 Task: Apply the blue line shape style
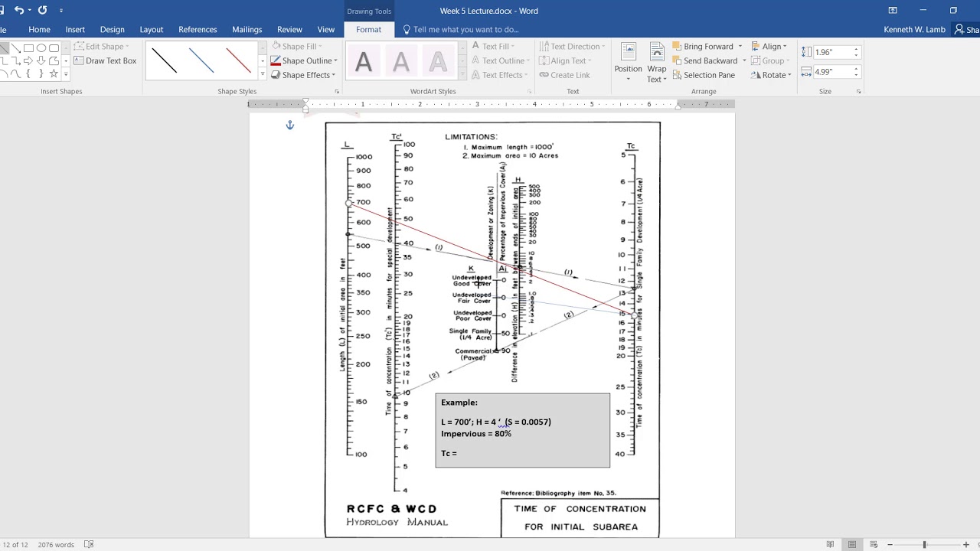click(201, 60)
